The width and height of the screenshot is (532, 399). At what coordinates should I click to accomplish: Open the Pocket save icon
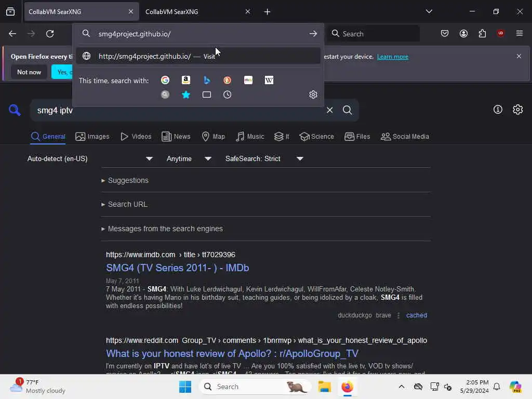445,33
